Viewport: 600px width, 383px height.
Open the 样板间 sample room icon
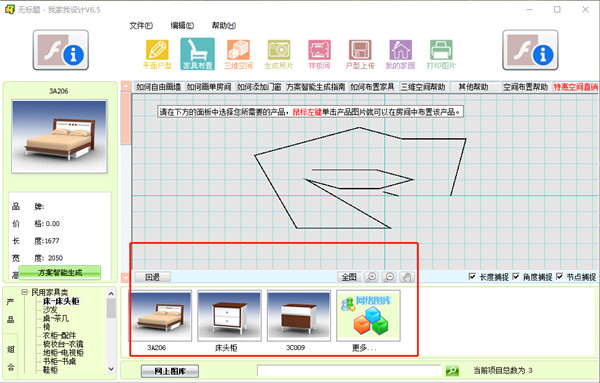click(320, 54)
